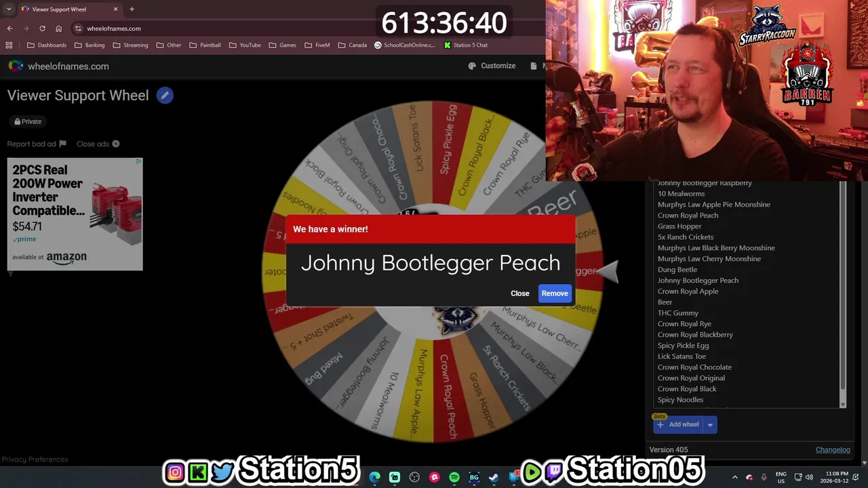Click the Add wheel button
The image size is (868, 488).
[679, 425]
